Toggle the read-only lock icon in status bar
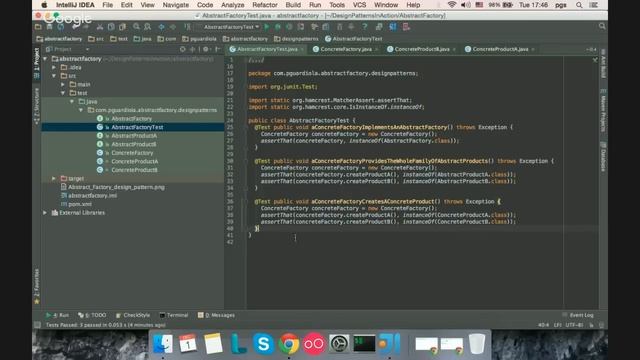The image size is (640, 360). point(591,325)
